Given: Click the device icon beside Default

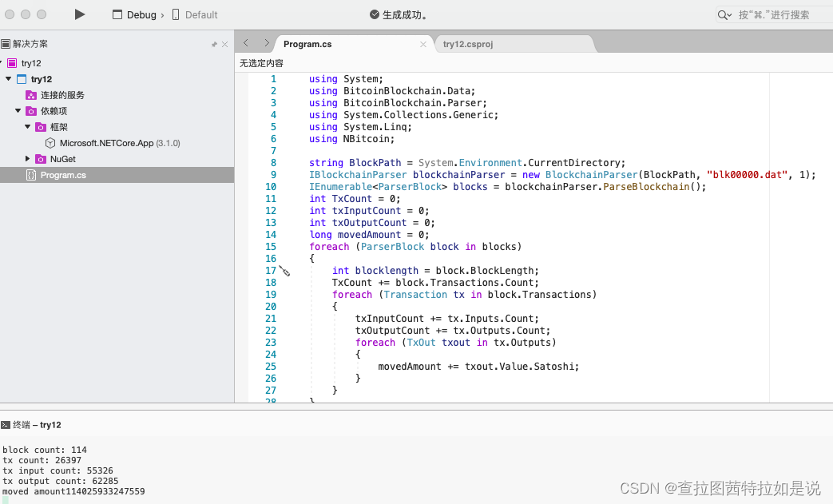Looking at the screenshot, I should pyautogui.click(x=176, y=15).
